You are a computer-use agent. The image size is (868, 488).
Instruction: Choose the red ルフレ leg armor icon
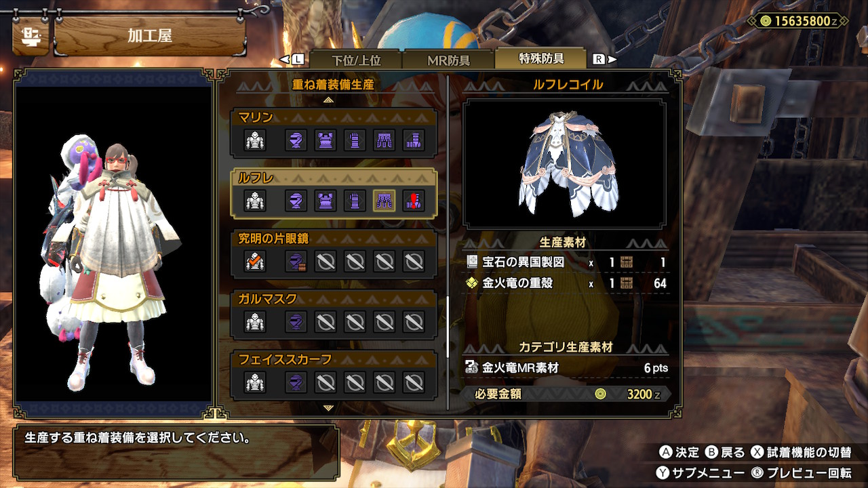pyautogui.click(x=414, y=201)
